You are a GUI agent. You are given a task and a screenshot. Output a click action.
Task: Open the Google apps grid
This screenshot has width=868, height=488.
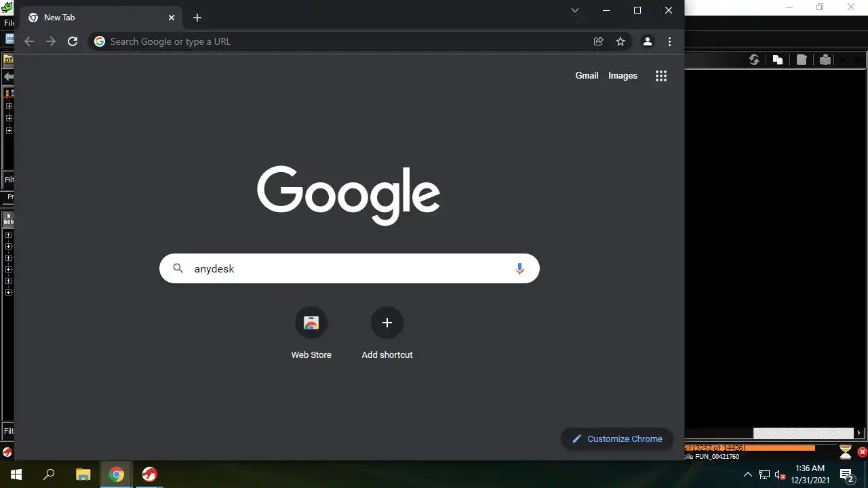pyautogui.click(x=661, y=76)
